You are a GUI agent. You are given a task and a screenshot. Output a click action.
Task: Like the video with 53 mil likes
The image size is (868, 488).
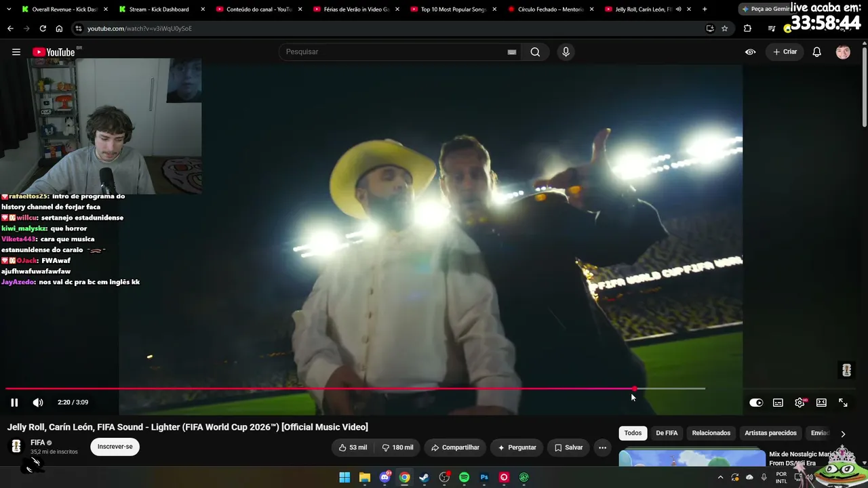[x=353, y=447]
